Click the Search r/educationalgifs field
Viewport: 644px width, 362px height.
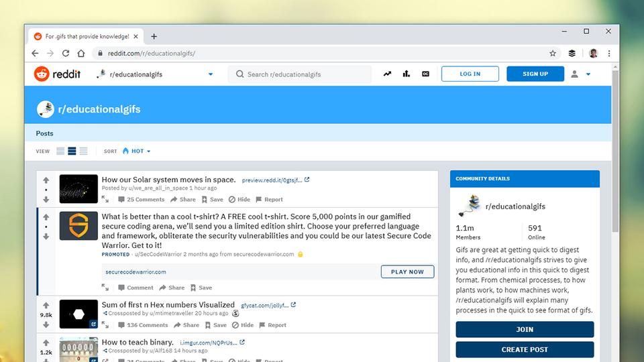300,74
